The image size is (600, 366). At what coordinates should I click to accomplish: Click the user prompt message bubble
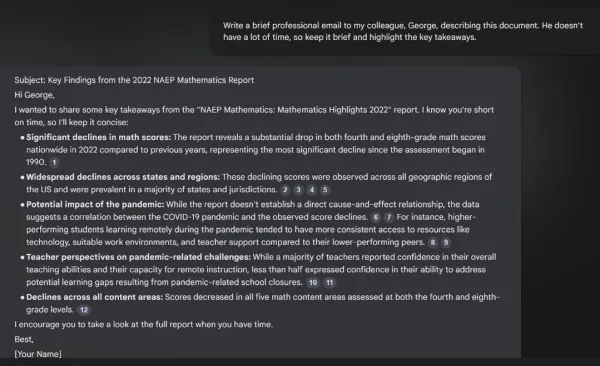405,31
